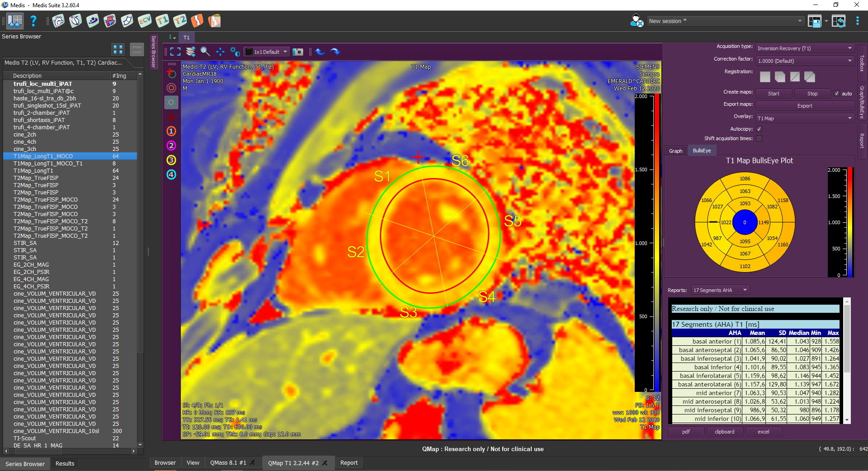Choose the yellow ROI 3 tool

pyautogui.click(x=171, y=160)
